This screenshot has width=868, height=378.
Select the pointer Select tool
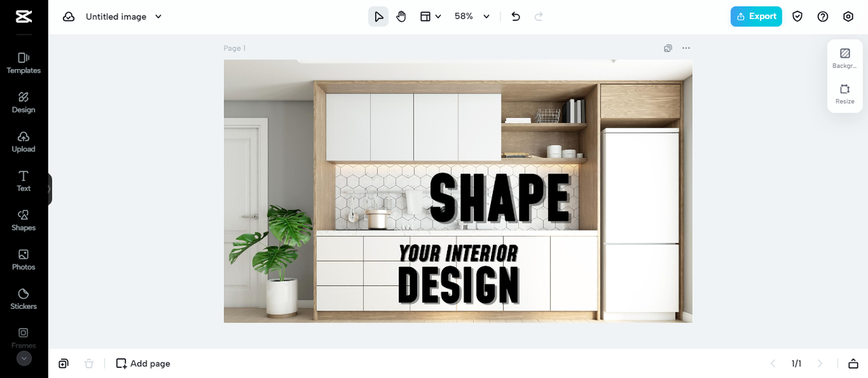[378, 16]
